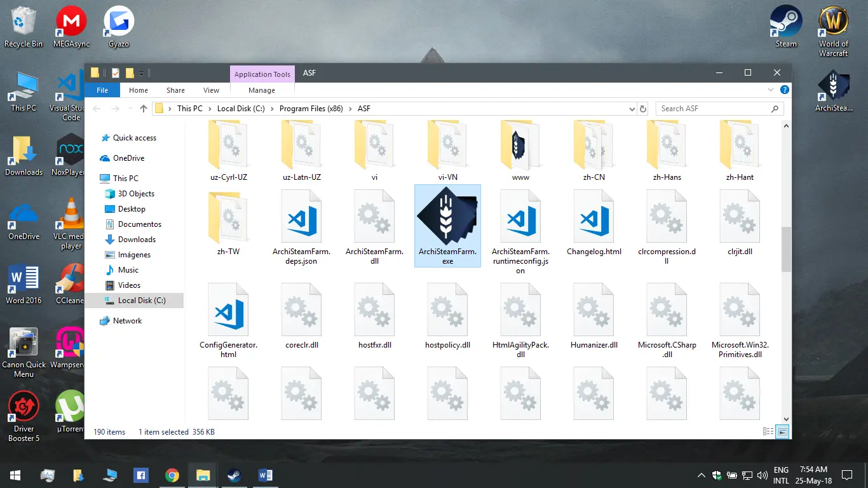Select the coreclr.dll file
The image size is (868, 488).
(301, 316)
